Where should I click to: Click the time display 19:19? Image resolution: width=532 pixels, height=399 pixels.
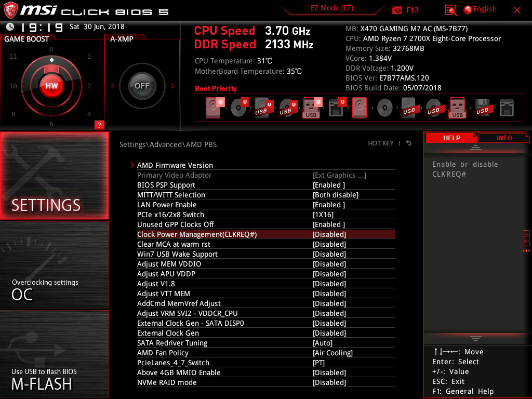tap(42, 27)
